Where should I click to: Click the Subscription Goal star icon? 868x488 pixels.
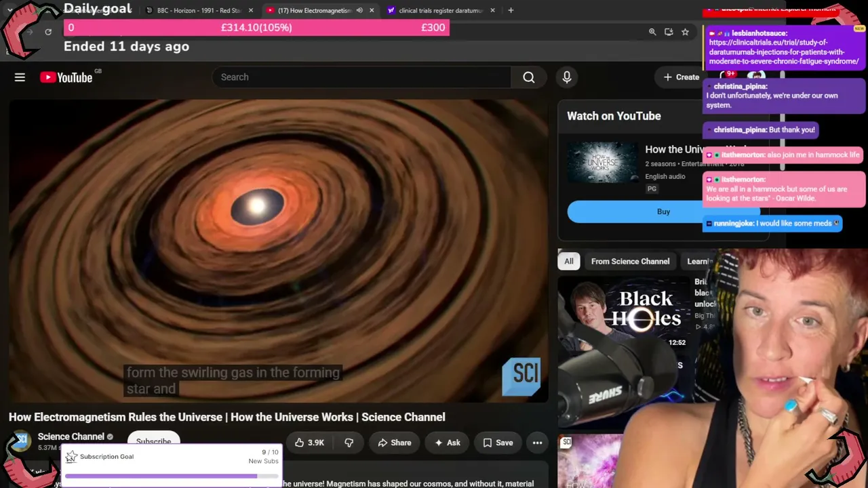pos(71,457)
